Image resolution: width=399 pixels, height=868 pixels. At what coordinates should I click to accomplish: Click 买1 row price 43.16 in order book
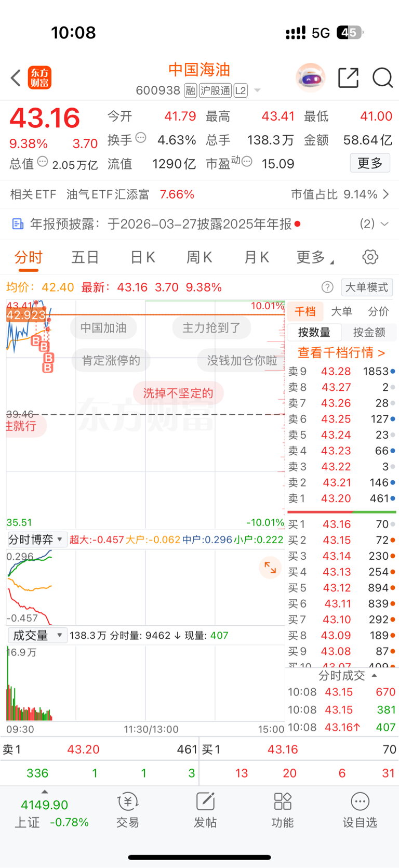point(337,524)
